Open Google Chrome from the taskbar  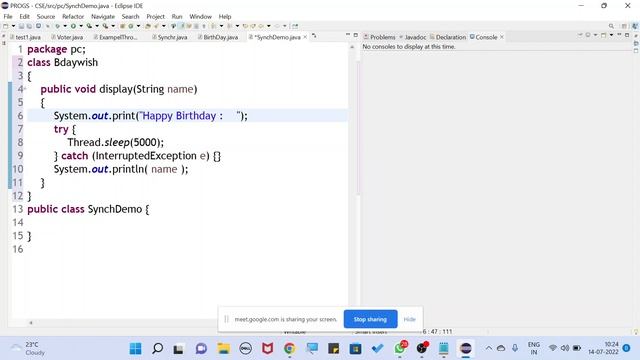click(289, 349)
